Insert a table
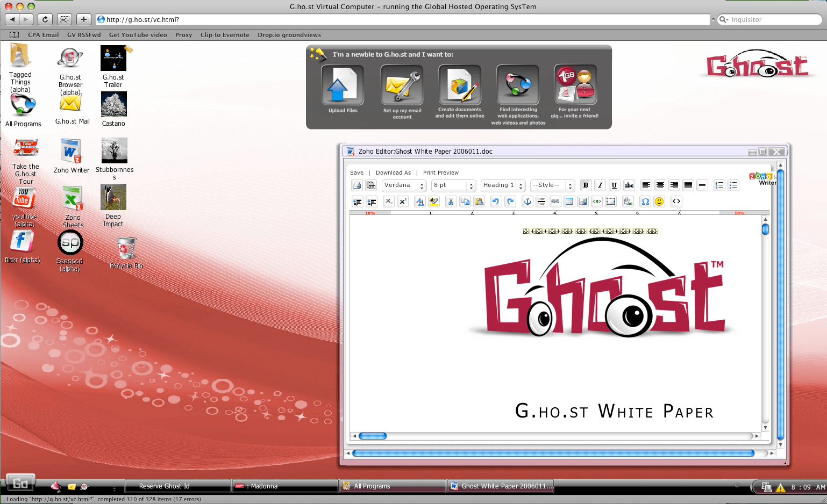Image resolution: width=827 pixels, height=504 pixels. pos(569,201)
